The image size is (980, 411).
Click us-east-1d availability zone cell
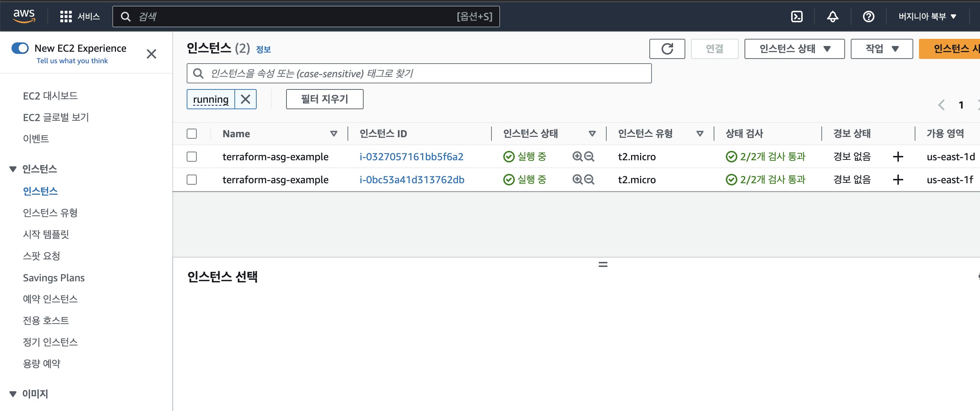[950, 157]
